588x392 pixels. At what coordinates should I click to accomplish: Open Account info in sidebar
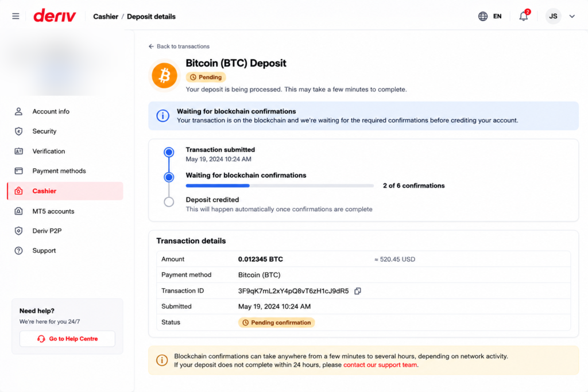(65, 111)
